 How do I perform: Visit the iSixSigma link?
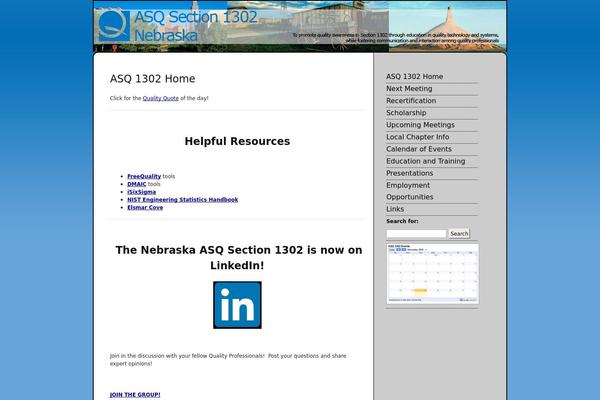pos(142,192)
